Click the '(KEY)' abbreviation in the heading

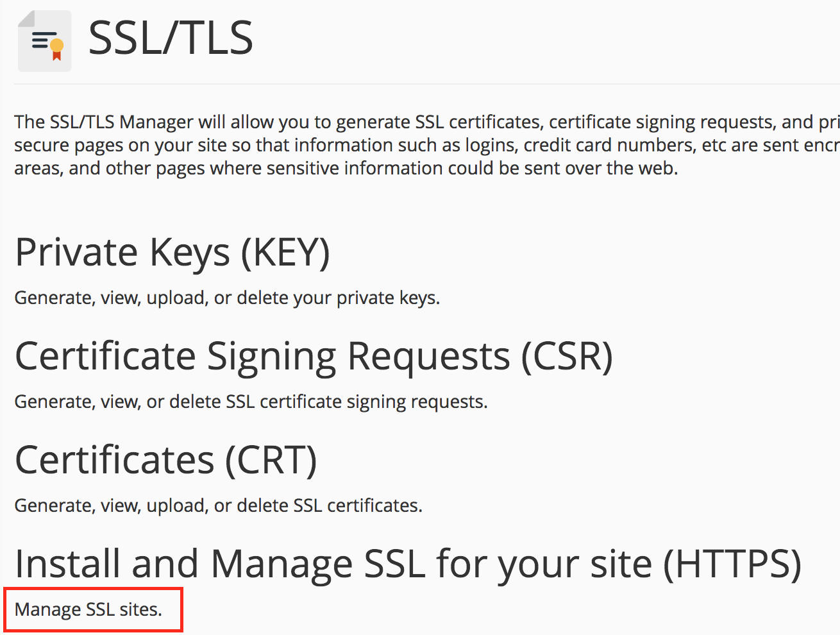click(285, 252)
